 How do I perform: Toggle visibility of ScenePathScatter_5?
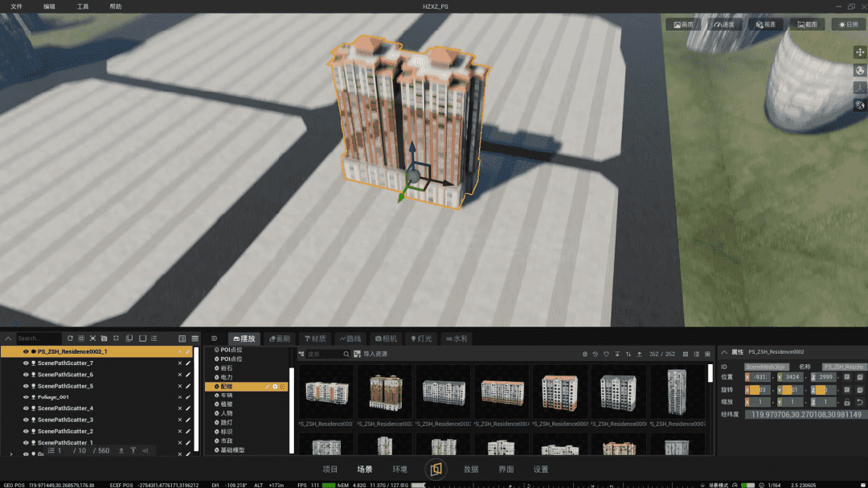pos(26,386)
